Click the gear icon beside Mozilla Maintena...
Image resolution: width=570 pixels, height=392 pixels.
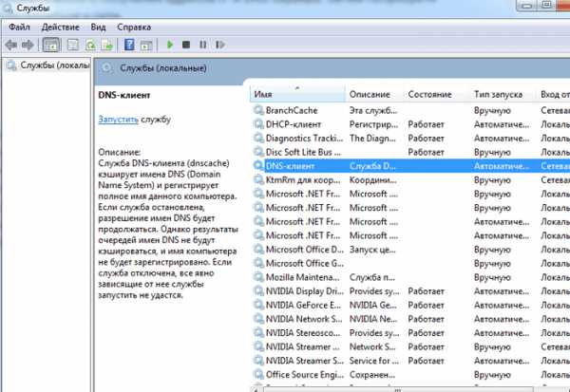[258, 277]
